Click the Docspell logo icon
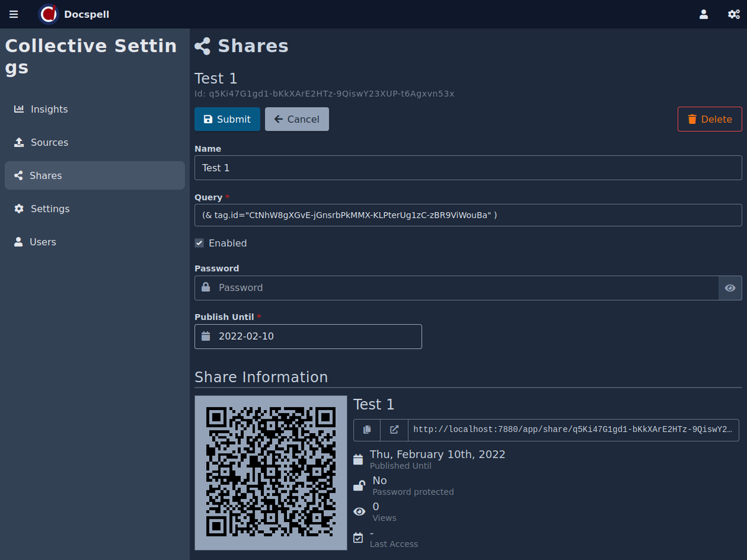Screen dimensions: 747x560 point(49,14)
